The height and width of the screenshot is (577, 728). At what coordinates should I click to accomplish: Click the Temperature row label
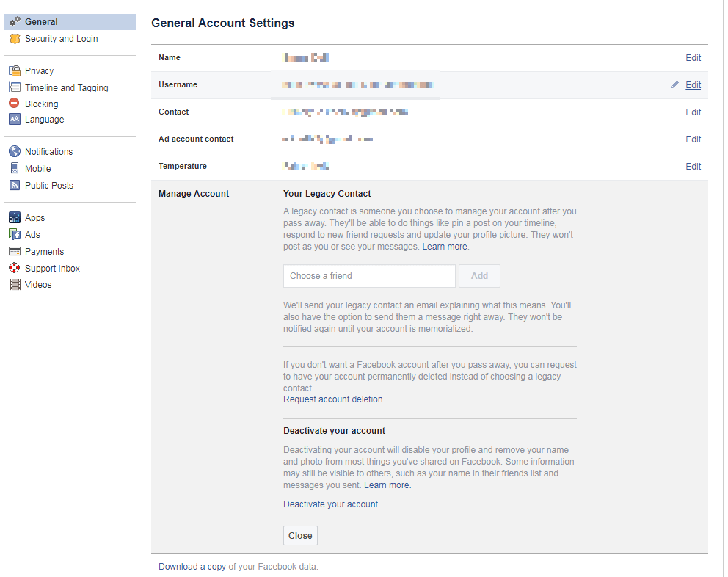(183, 166)
